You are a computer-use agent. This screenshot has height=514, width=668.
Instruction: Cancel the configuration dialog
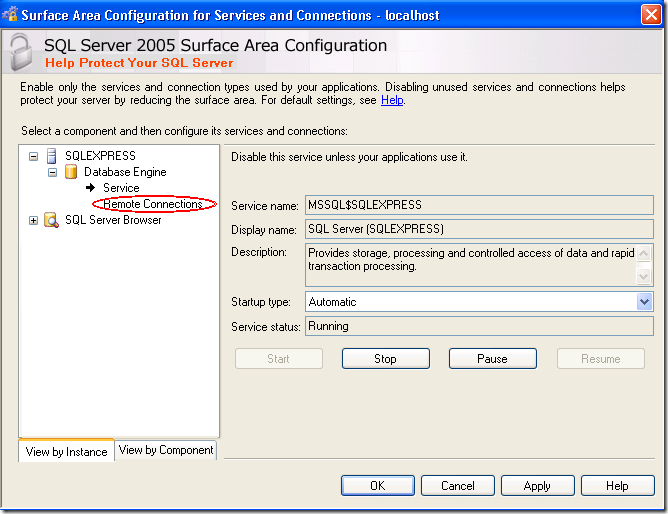(x=458, y=485)
